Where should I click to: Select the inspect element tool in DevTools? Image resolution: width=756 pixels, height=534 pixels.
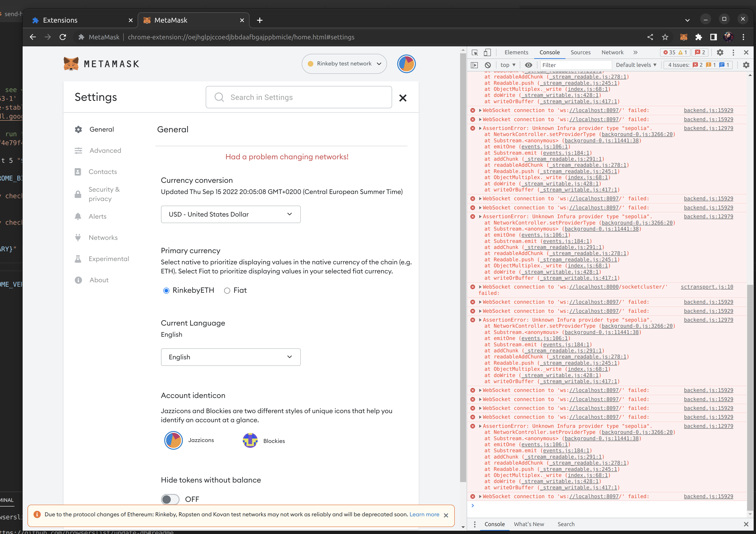coord(475,52)
